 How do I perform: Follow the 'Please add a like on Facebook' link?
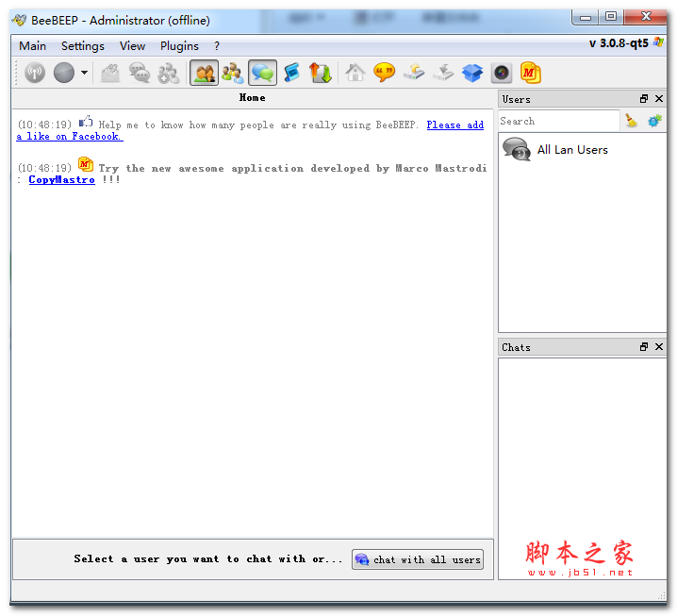pyautogui.click(x=454, y=125)
